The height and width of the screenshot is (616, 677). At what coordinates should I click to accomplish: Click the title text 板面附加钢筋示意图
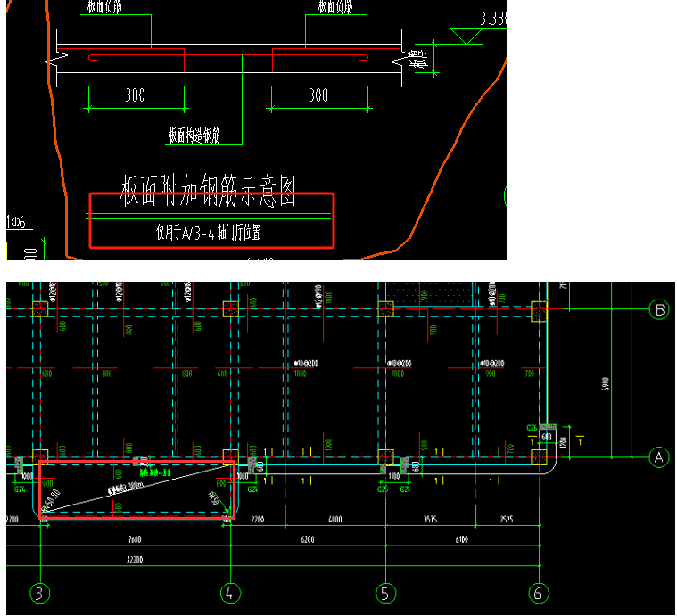click(208, 191)
